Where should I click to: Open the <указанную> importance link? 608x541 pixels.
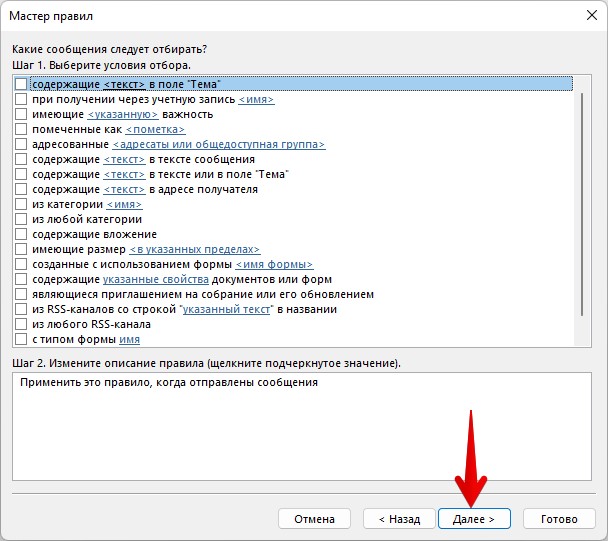(x=123, y=114)
